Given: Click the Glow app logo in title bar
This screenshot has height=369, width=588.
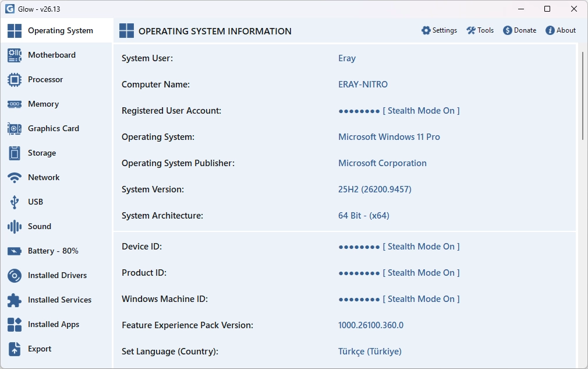Looking at the screenshot, I should 10,9.
